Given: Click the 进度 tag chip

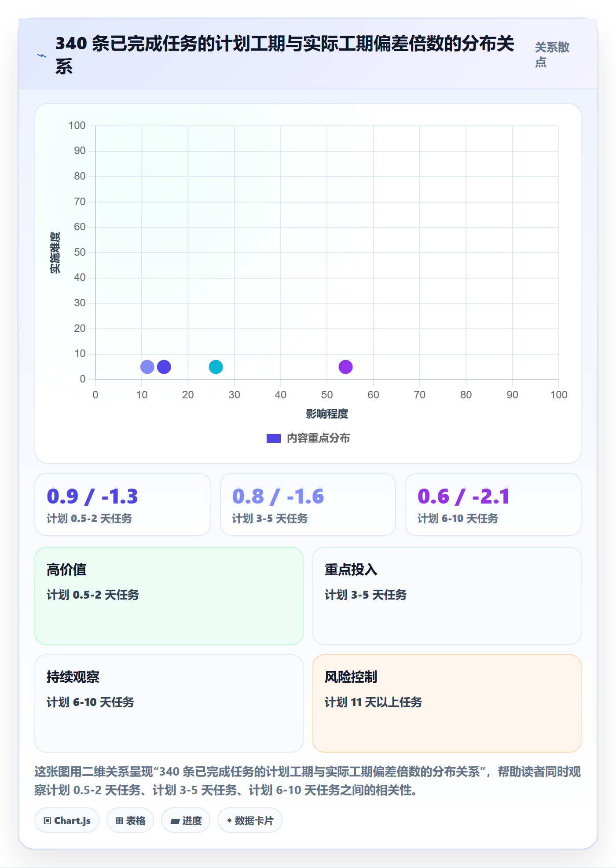Looking at the screenshot, I should (x=186, y=820).
